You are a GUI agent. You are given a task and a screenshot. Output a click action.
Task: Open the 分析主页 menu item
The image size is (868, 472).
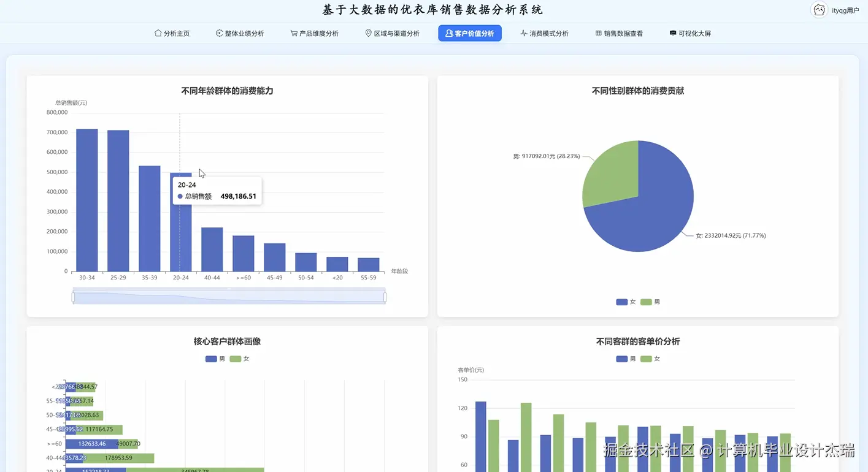(x=172, y=33)
